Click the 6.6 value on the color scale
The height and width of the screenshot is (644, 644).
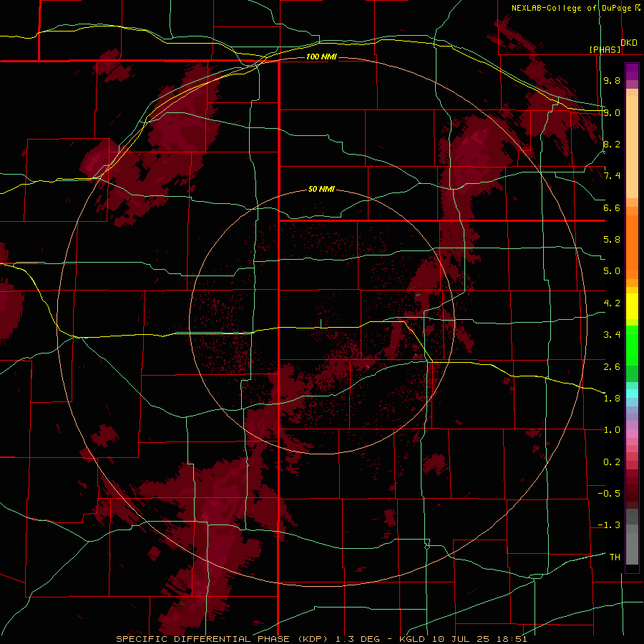(612, 208)
